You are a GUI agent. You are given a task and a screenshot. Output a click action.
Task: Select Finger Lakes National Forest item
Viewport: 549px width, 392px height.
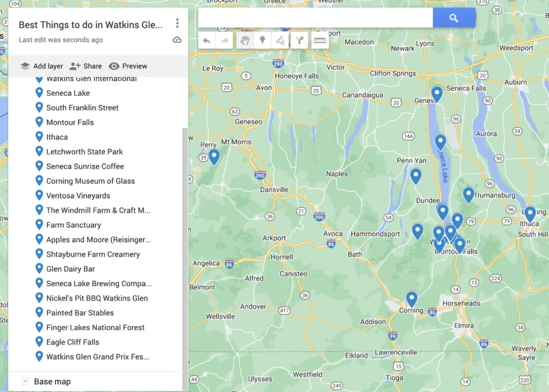pos(95,328)
